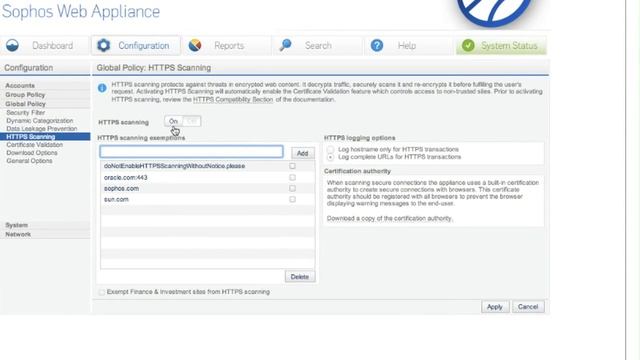Image resolution: width=640 pixels, height=360 pixels.
Task: Click the Search magnifier icon
Action: point(285,45)
